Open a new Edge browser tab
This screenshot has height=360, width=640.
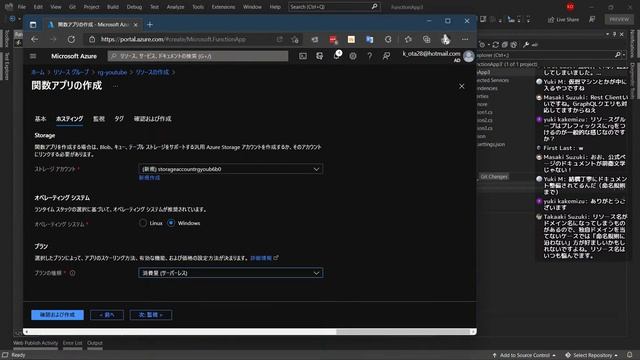coord(150,24)
